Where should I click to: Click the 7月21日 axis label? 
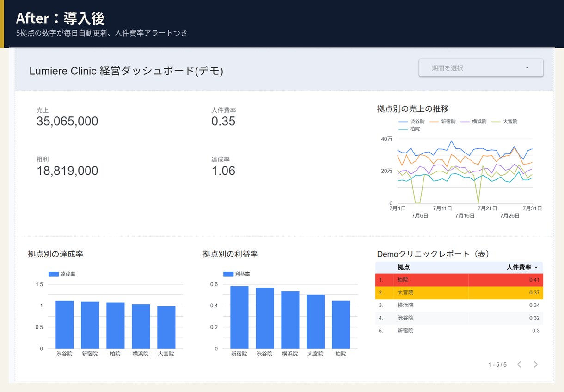point(487,208)
